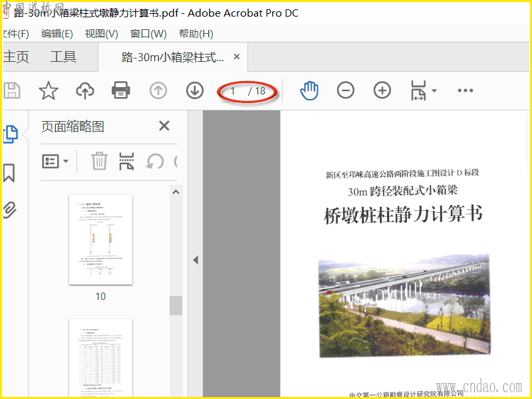The height and width of the screenshot is (399, 532).
Task: Click page label 10 under thumbnail
Action: (100, 296)
